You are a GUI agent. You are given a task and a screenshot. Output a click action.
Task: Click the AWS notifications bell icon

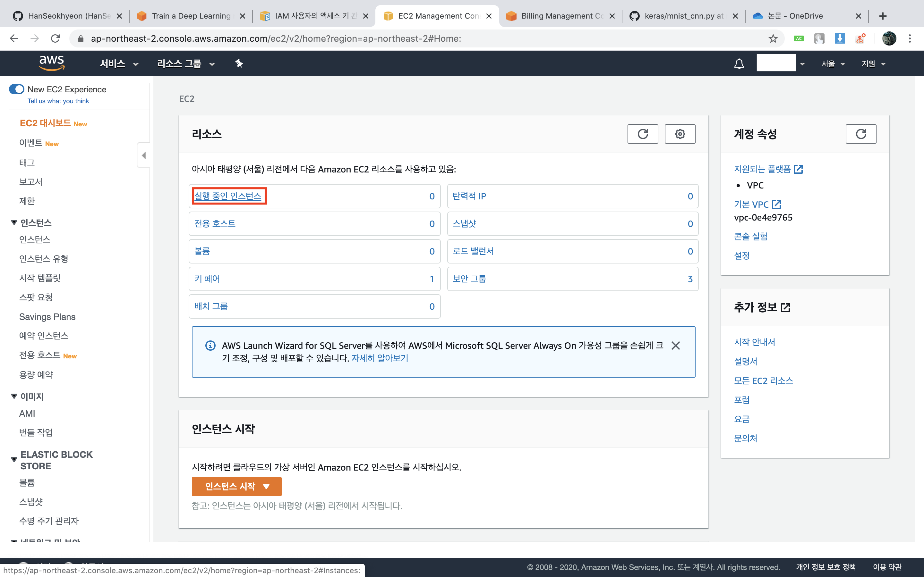(x=739, y=64)
